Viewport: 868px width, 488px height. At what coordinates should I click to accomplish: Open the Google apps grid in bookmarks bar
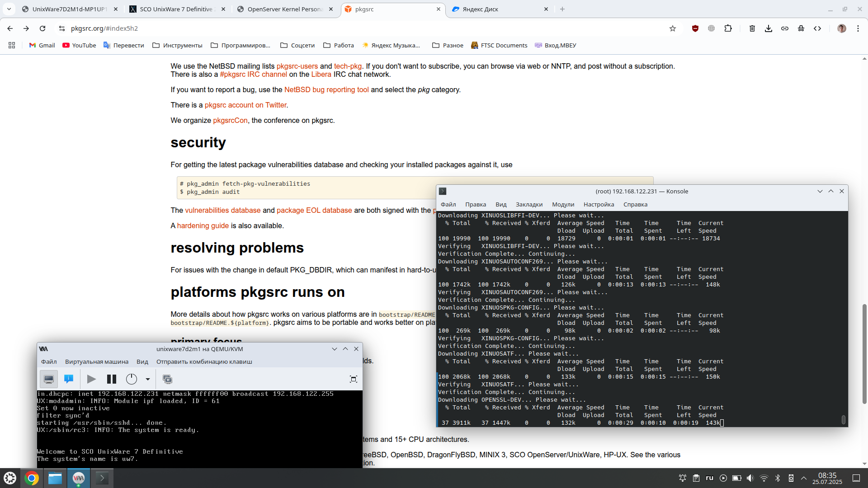coord(12,45)
